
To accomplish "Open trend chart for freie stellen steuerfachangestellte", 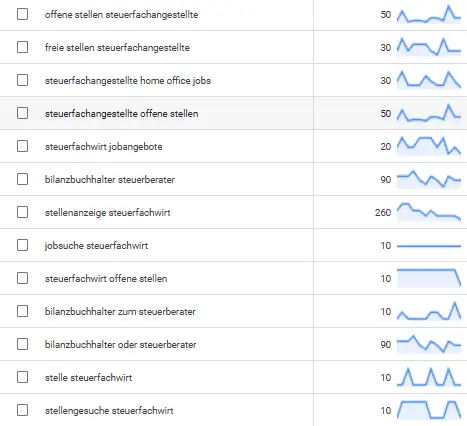I will (429, 47).
